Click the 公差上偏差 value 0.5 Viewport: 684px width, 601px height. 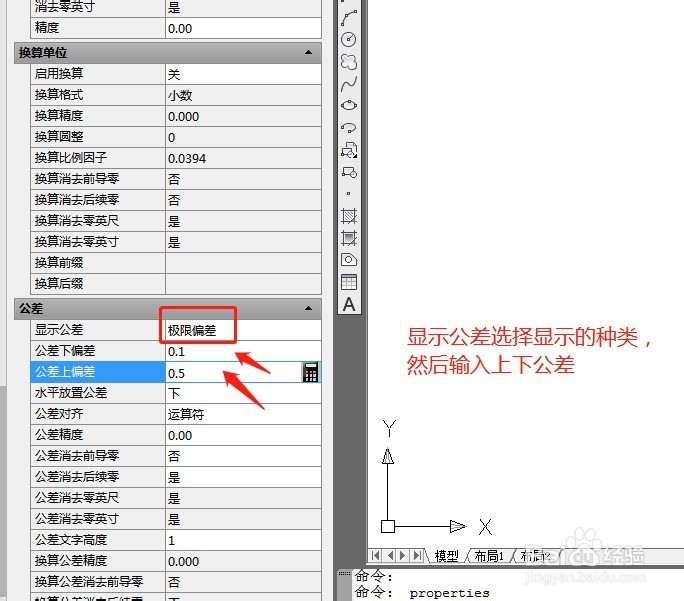[233, 373]
